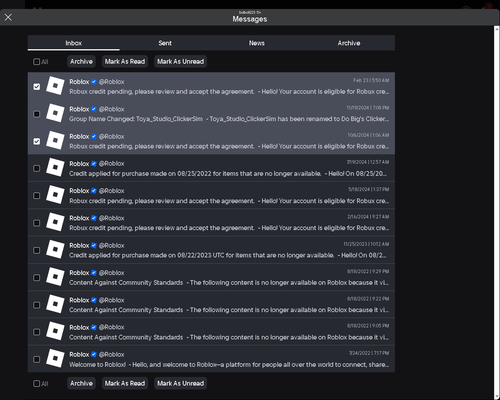Click the vertical scrollbar on the right edge
This screenshot has width=500, height=400.
coord(497,212)
